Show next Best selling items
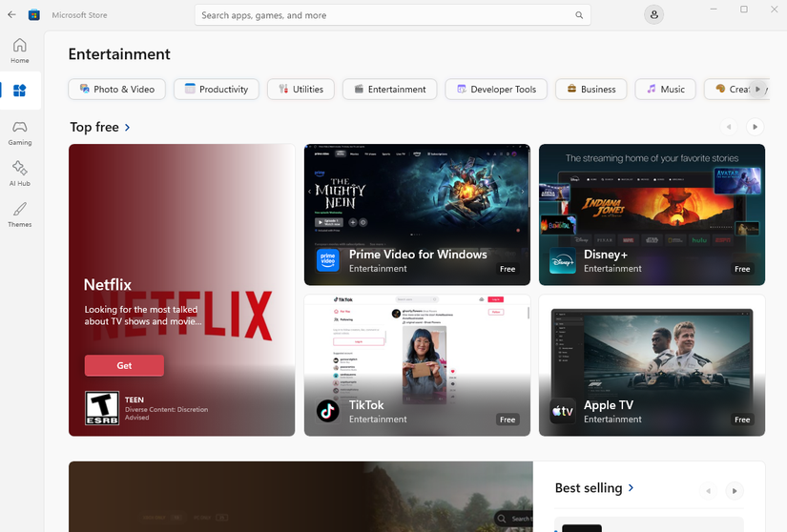The image size is (787, 532). point(735,491)
